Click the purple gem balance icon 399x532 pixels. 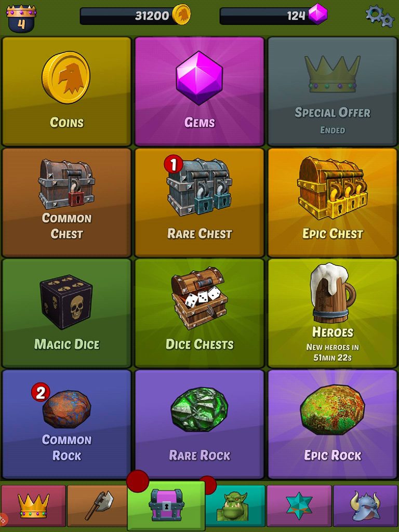[318, 14]
